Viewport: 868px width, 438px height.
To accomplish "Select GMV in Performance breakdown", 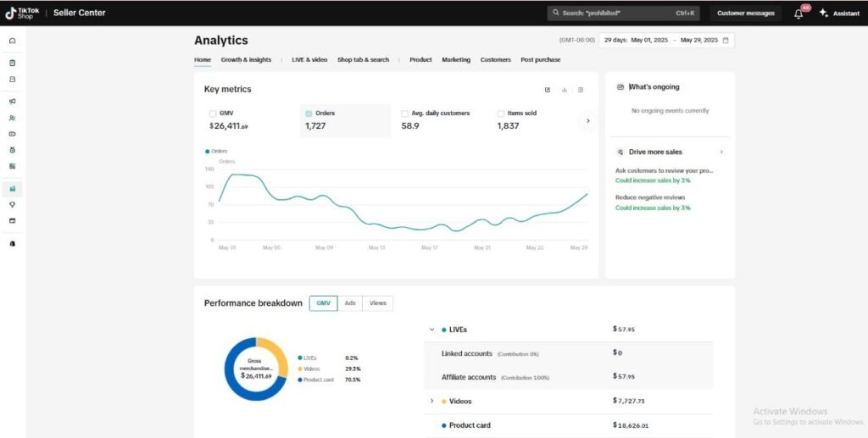I will click(323, 303).
